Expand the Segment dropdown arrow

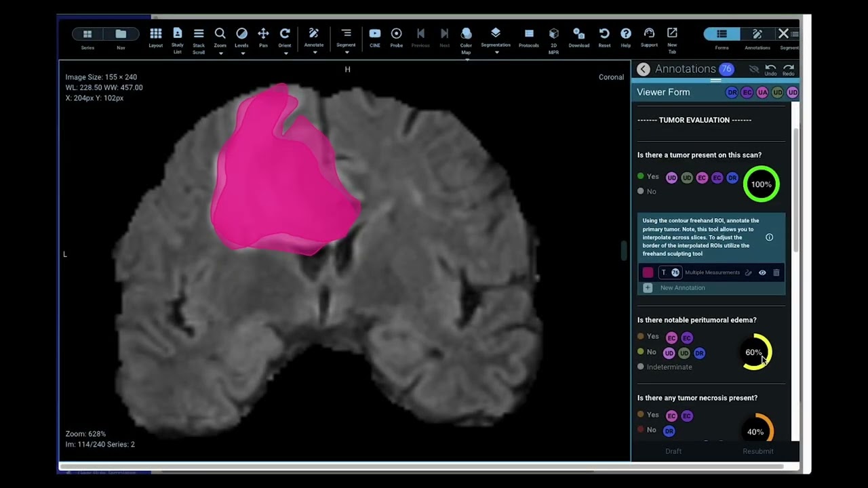point(346,53)
